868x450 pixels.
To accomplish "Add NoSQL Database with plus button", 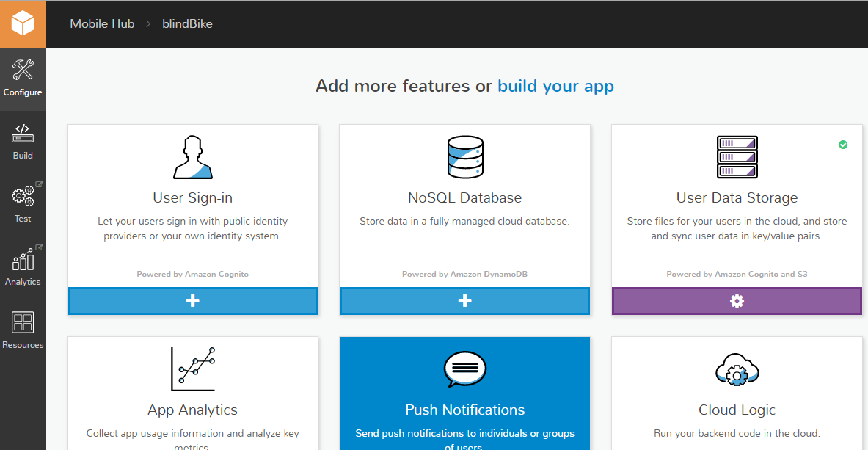I will (x=464, y=301).
